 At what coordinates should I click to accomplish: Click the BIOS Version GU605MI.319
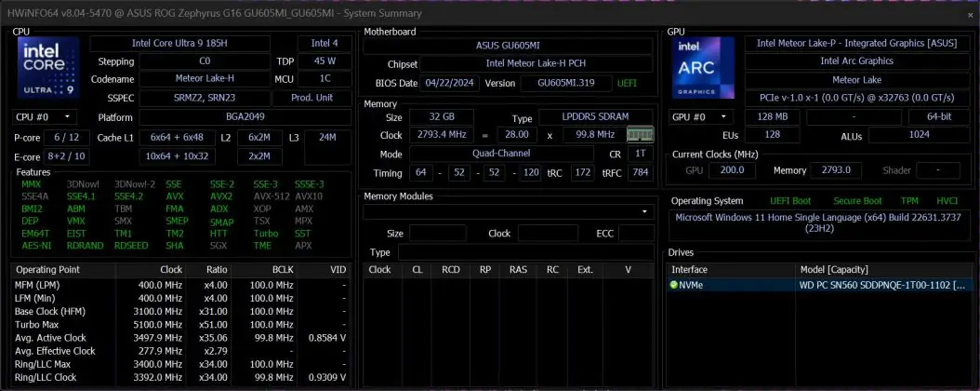pos(566,83)
